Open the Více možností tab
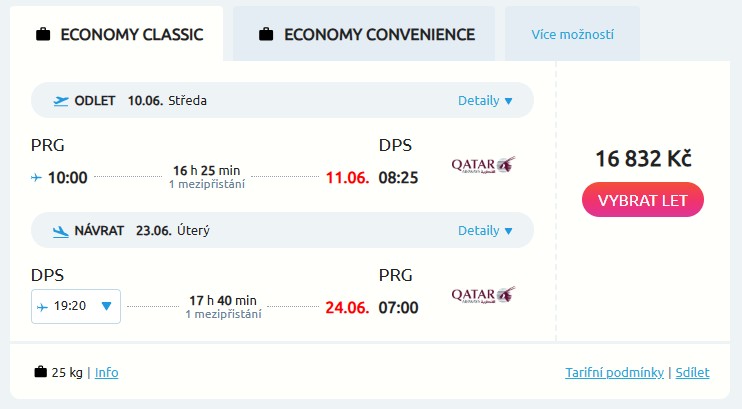Viewport: 742px width, 409px height. (572, 35)
